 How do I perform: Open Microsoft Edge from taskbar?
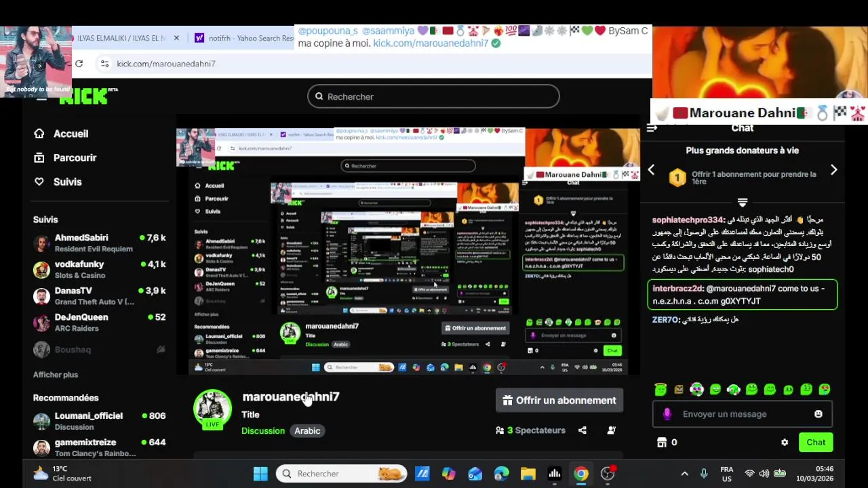pyautogui.click(x=501, y=474)
